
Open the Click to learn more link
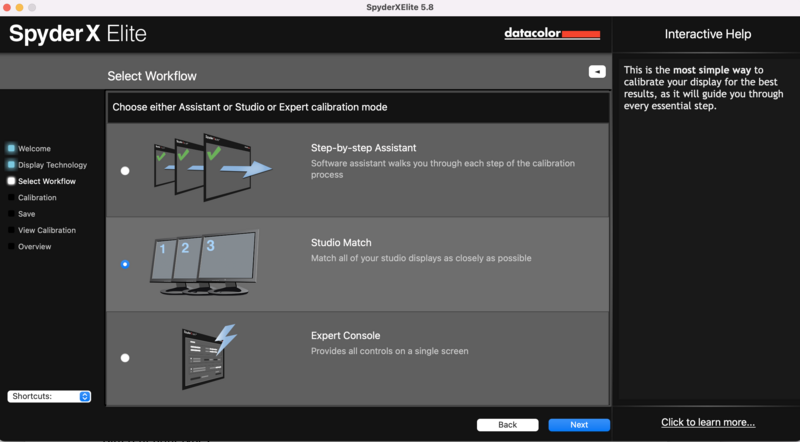point(708,422)
